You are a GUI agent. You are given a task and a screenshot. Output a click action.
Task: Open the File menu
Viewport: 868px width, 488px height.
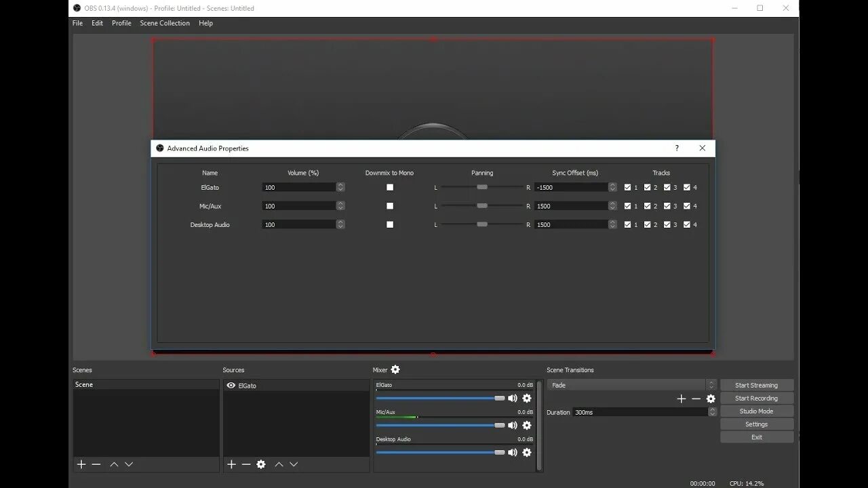tap(78, 23)
